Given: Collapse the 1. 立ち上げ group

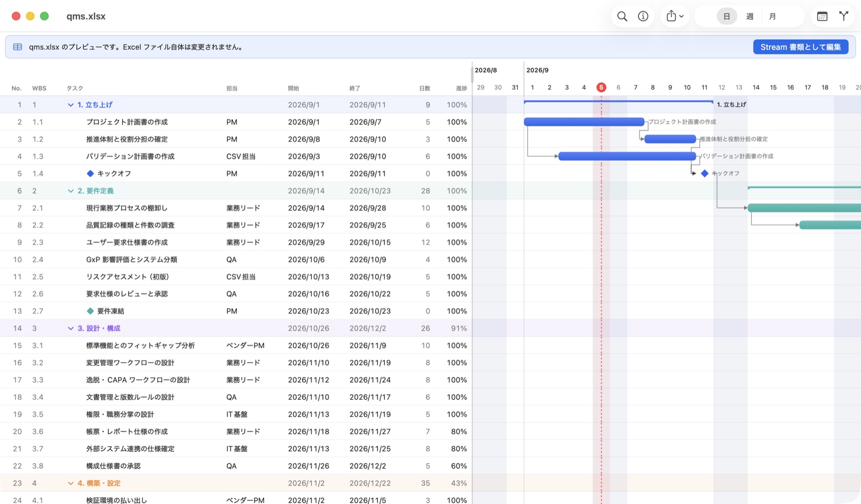Looking at the screenshot, I should point(70,105).
